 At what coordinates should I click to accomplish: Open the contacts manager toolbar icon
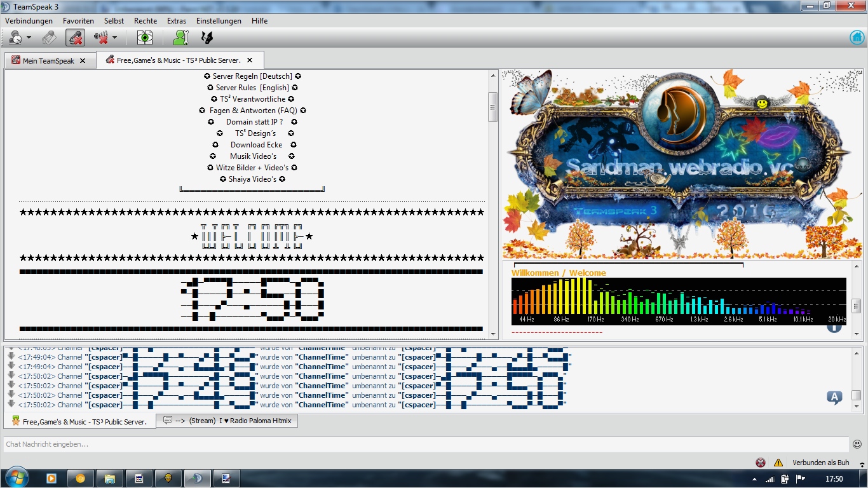[181, 38]
